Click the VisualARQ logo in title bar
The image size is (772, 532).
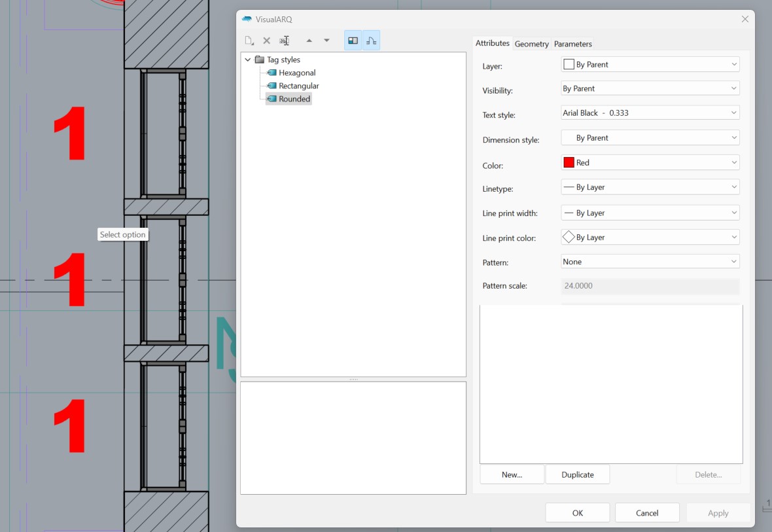pos(247,20)
